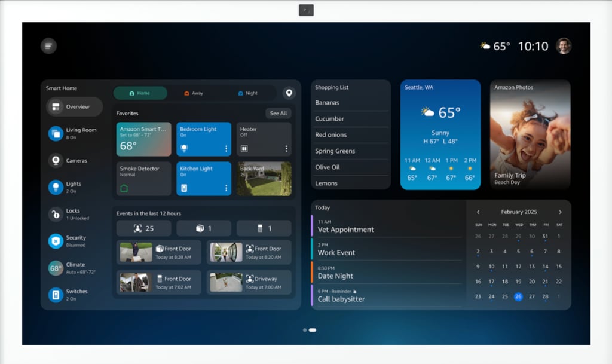Open the Locks section icon
The width and height of the screenshot is (612, 364).
tap(56, 214)
